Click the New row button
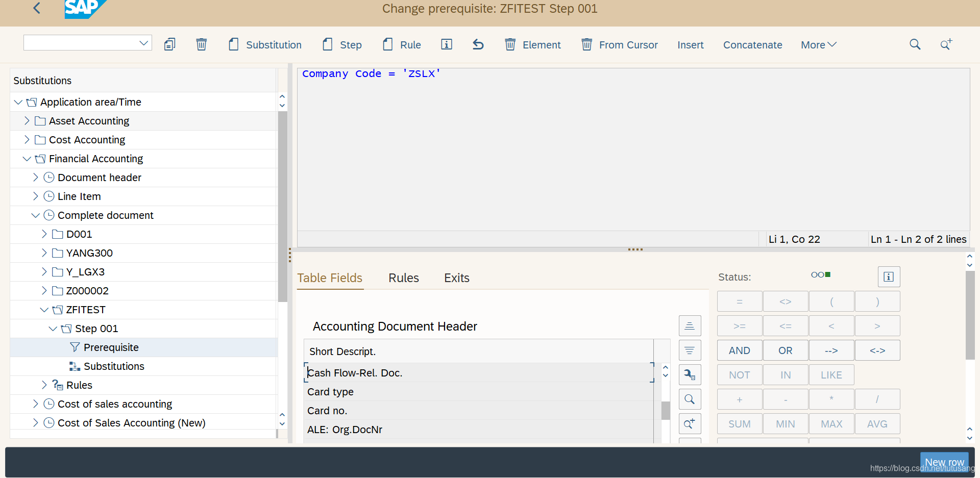This screenshot has height=478, width=980. point(944,462)
